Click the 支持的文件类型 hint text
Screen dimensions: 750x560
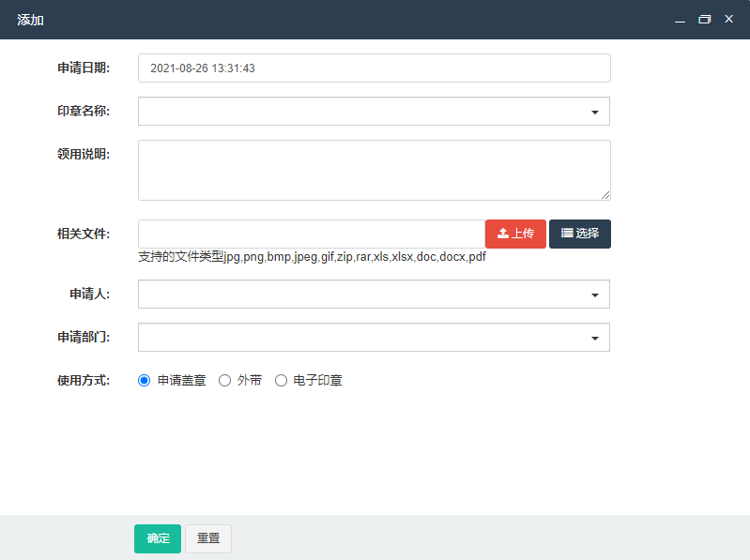[312, 257]
